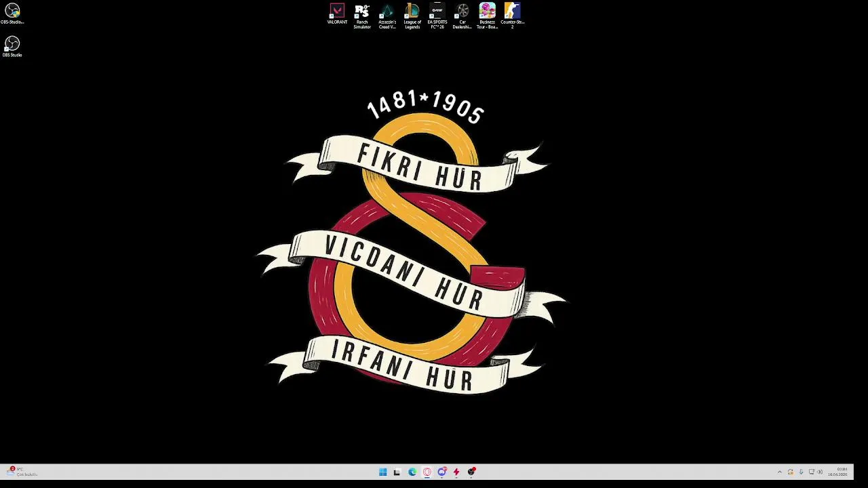Image resolution: width=868 pixels, height=488 pixels.
Task: Open Discord from the taskbar
Action: point(442,472)
